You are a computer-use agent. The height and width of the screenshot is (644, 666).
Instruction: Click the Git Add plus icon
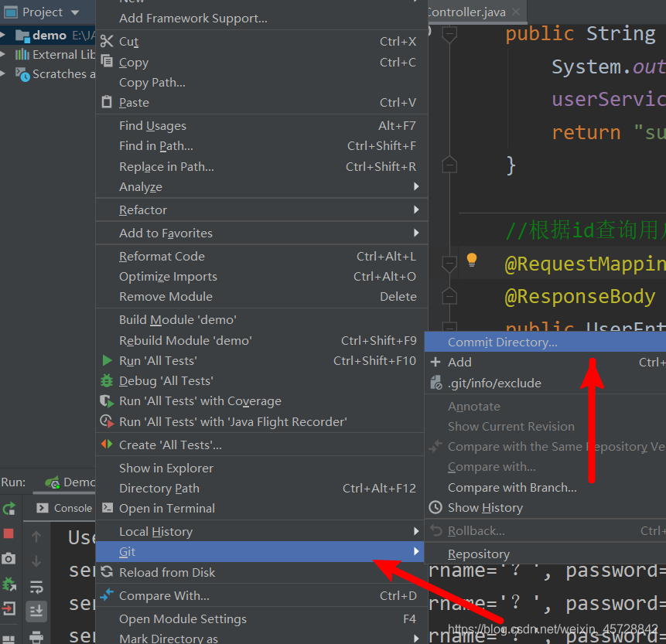tap(435, 362)
